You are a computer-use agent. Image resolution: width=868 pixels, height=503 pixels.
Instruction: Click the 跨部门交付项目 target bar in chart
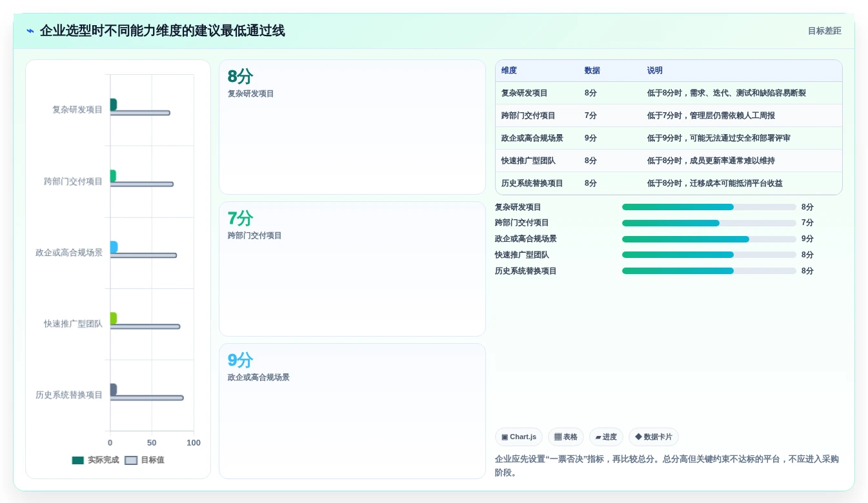pos(142,184)
